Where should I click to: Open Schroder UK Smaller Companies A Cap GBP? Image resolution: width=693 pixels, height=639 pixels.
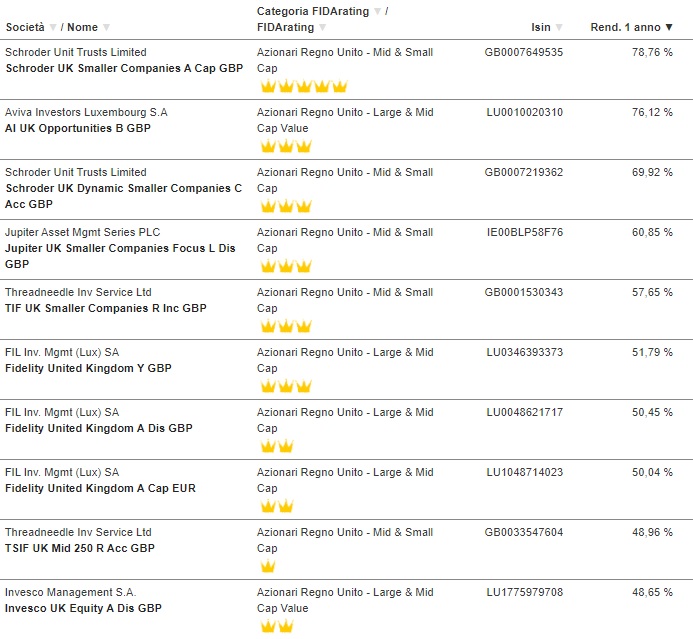[124, 68]
